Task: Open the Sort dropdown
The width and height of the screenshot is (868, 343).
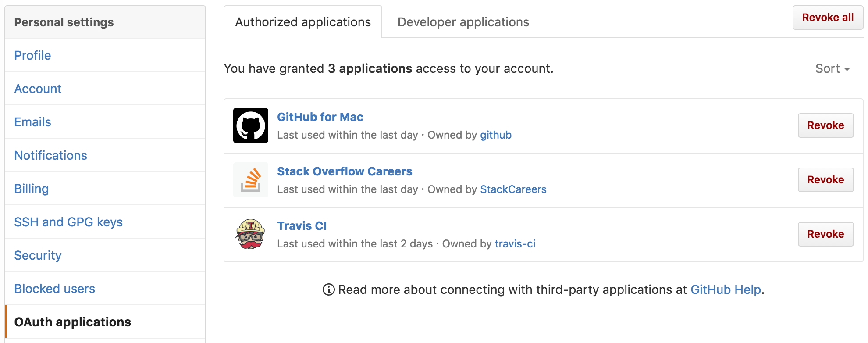Action: (832, 68)
